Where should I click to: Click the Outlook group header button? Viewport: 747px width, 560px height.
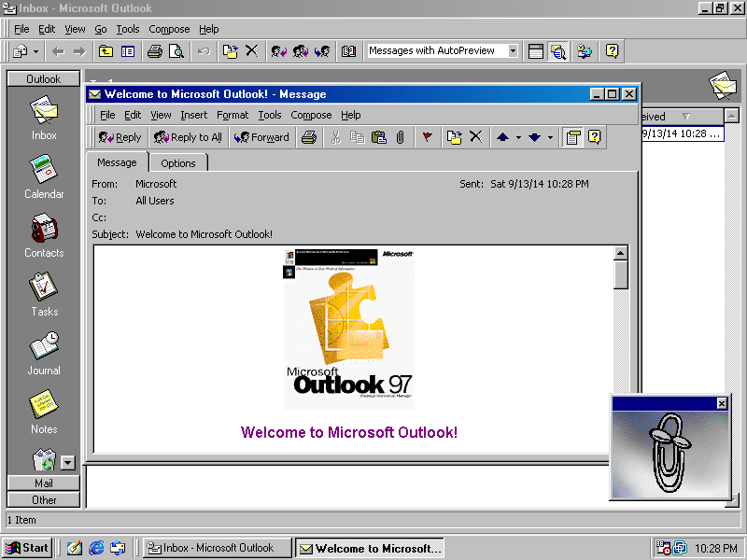coord(43,78)
